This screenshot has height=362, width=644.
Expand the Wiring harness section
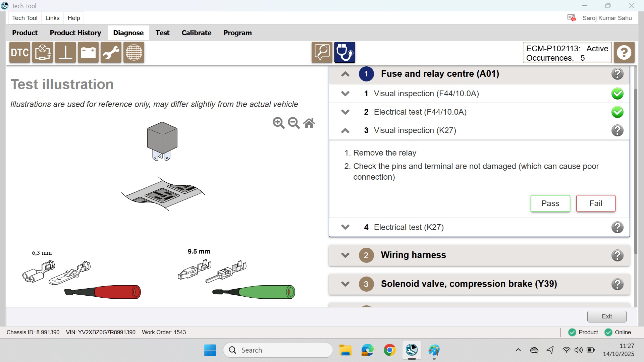pyautogui.click(x=345, y=255)
